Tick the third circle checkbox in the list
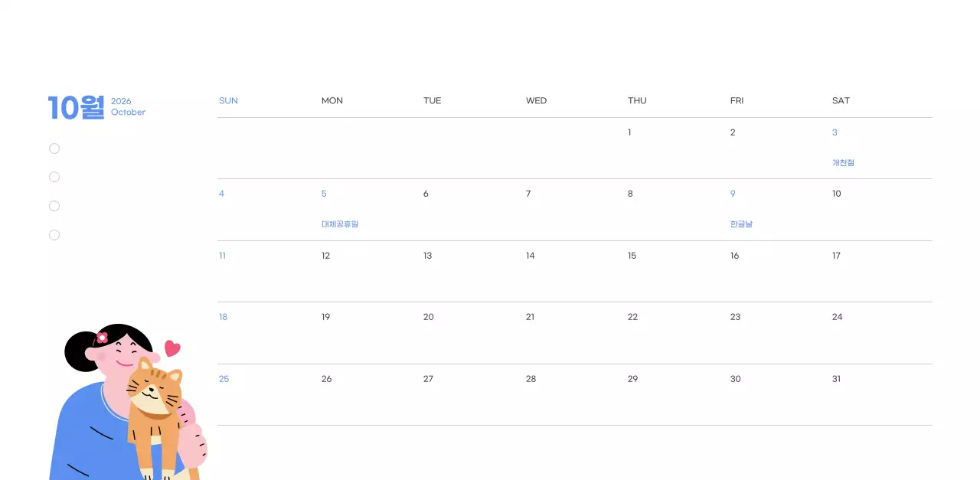Viewport: 980px width, 480px height. pyautogui.click(x=54, y=206)
